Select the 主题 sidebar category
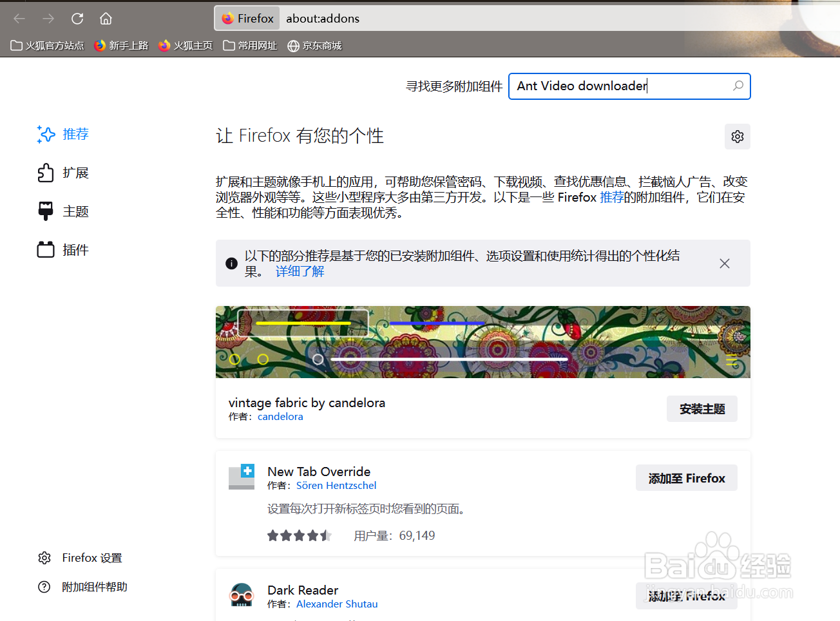 click(63, 211)
